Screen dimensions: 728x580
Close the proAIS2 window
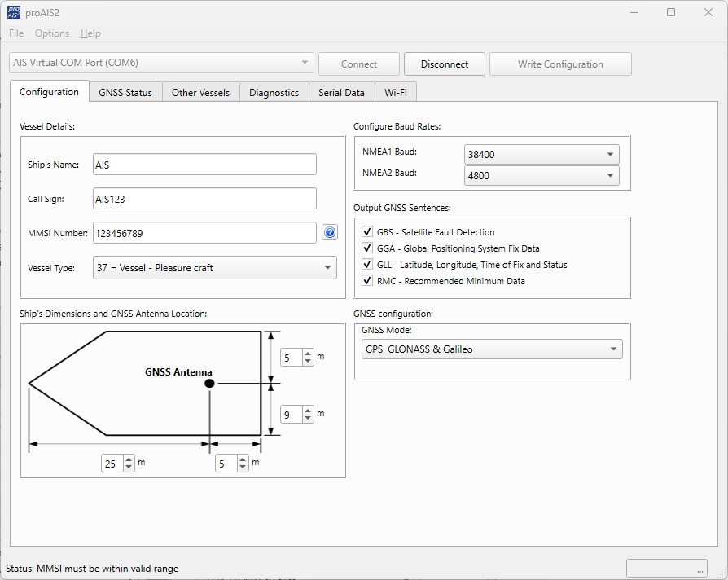[708, 12]
